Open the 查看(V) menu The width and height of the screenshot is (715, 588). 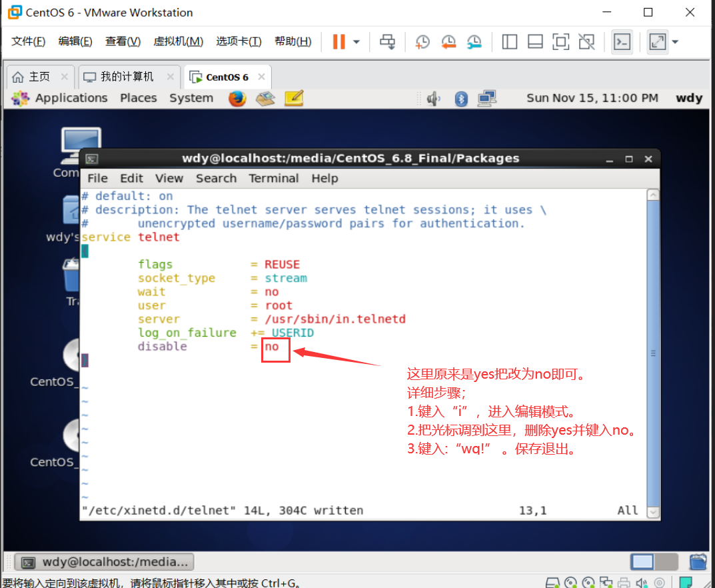(123, 41)
